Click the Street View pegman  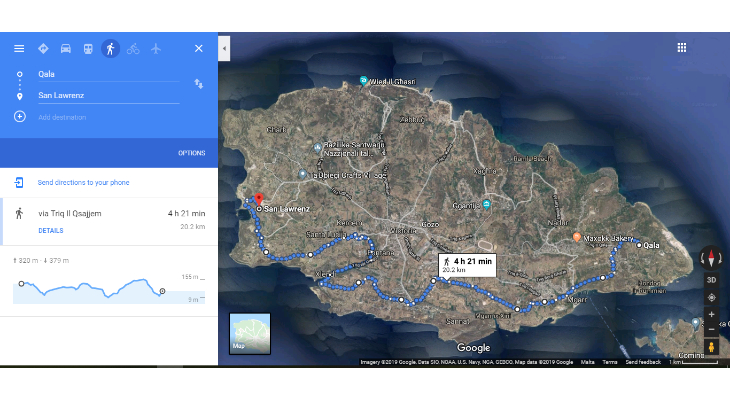coord(711,347)
